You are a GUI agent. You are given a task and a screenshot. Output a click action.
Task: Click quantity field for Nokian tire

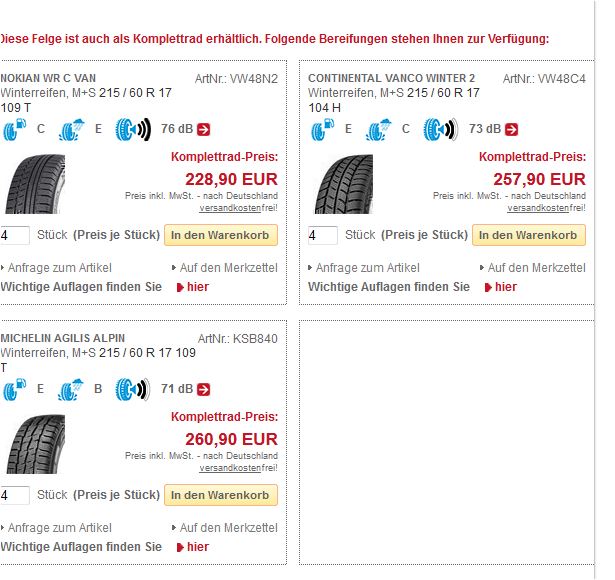coord(14,236)
